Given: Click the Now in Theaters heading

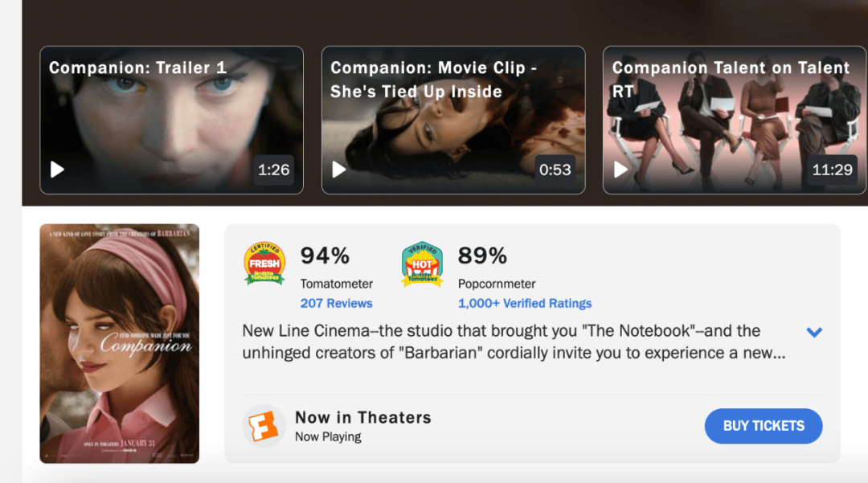Looking at the screenshot, I should [x=362, y=418].
